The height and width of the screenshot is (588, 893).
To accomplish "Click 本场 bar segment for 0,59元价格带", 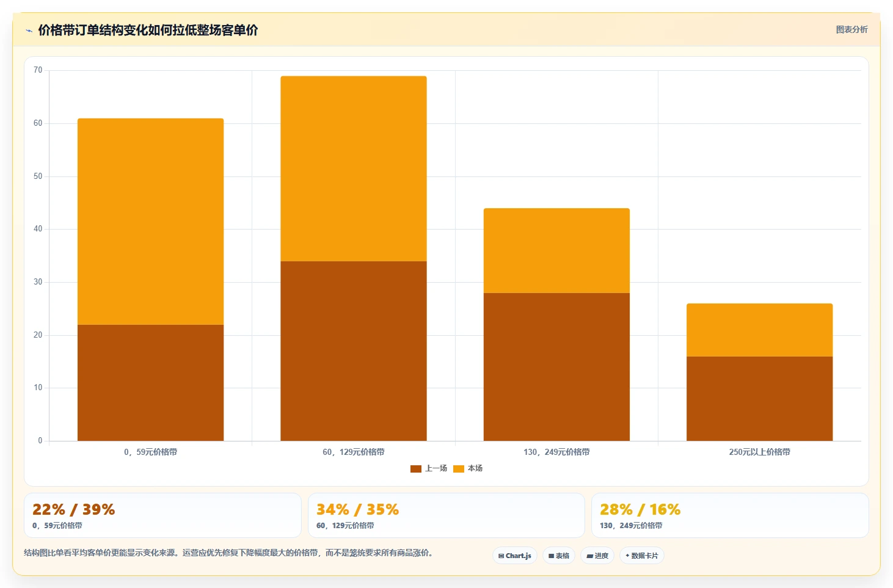I will pos(150,222).
